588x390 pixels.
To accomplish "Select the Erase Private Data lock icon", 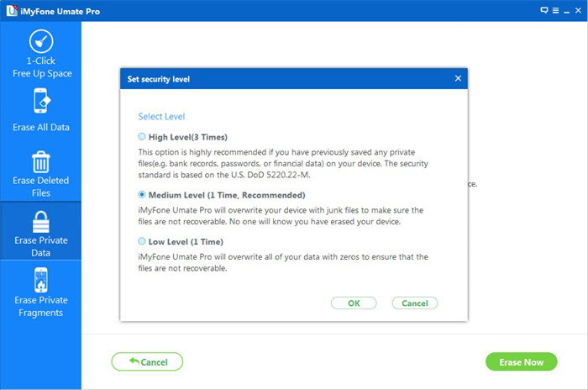I will (x=41, y=222).
